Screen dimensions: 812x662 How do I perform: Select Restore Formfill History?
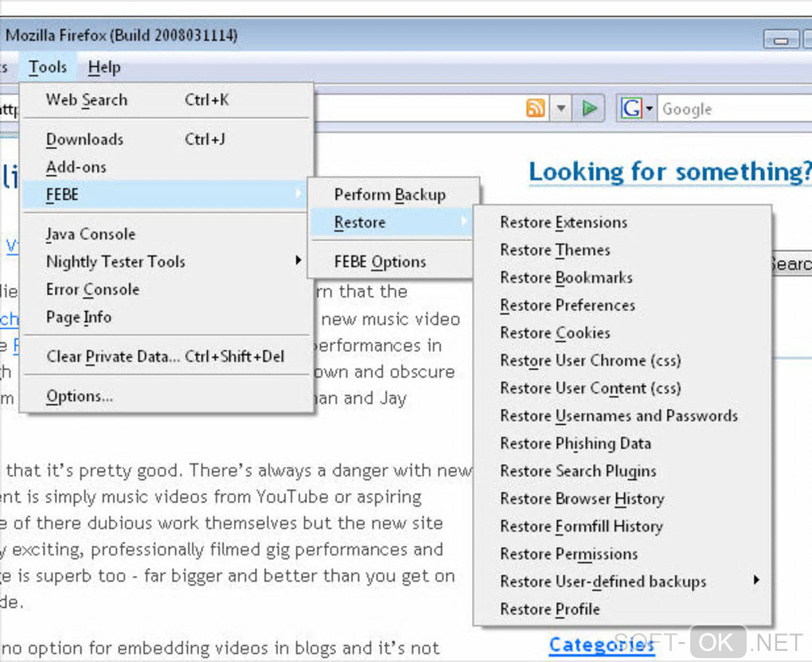[x=623, y=527]
